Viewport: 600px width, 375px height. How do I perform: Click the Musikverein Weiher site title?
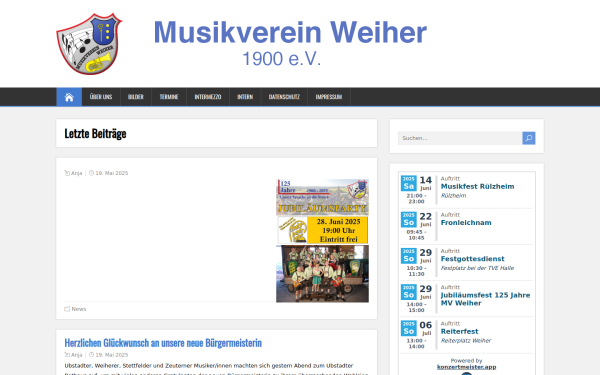click(x=290, y=32)
